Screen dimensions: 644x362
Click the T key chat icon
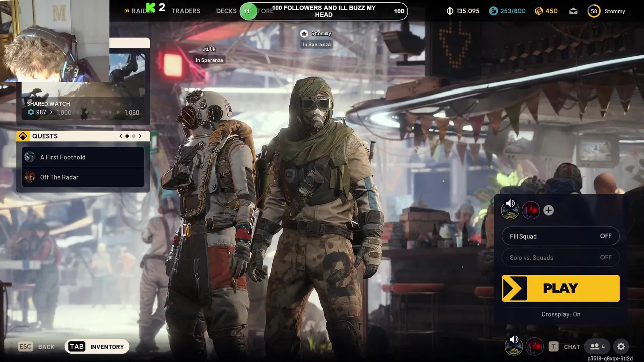click(553, 346)
